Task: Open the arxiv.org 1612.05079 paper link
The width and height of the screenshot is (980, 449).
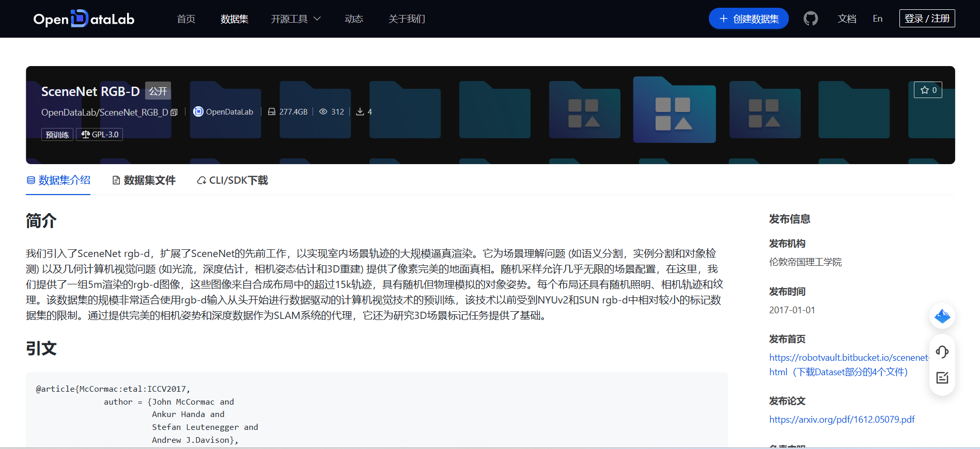Action: tap(842, 420)
